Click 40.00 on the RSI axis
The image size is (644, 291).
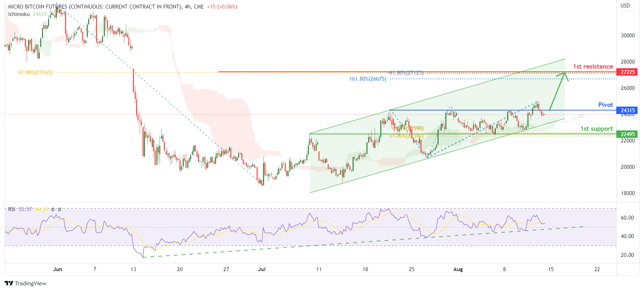[x=627, y=236]
